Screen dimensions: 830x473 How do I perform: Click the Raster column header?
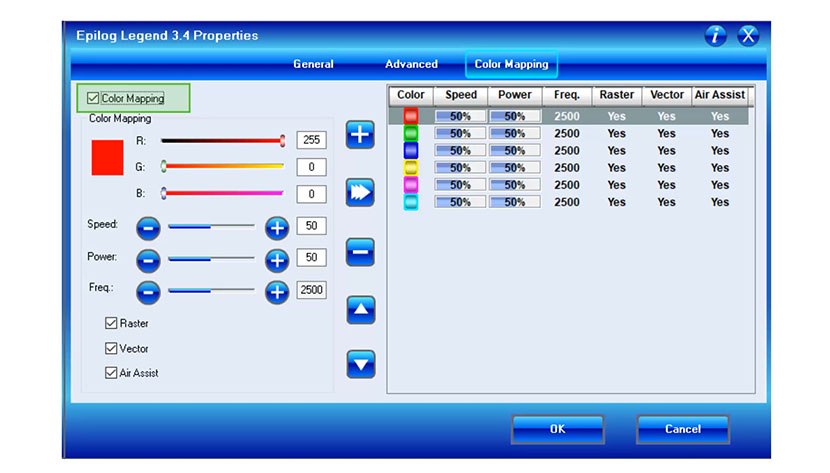click(x=617, y=95)
